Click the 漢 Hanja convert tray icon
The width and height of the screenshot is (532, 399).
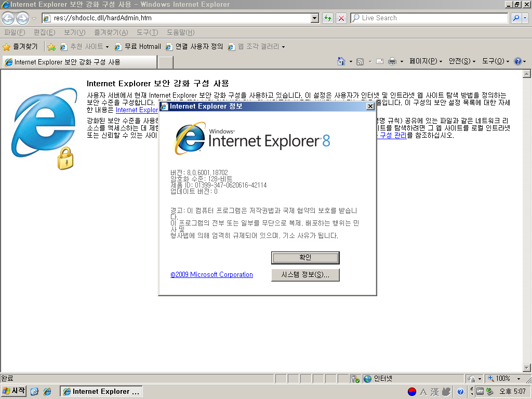point(435,392)
